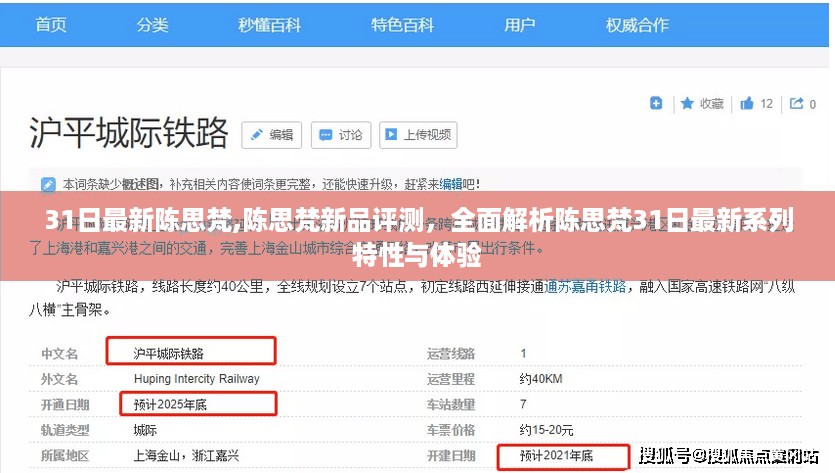Open the 用户 menu in navigation bar

[519, 24]
